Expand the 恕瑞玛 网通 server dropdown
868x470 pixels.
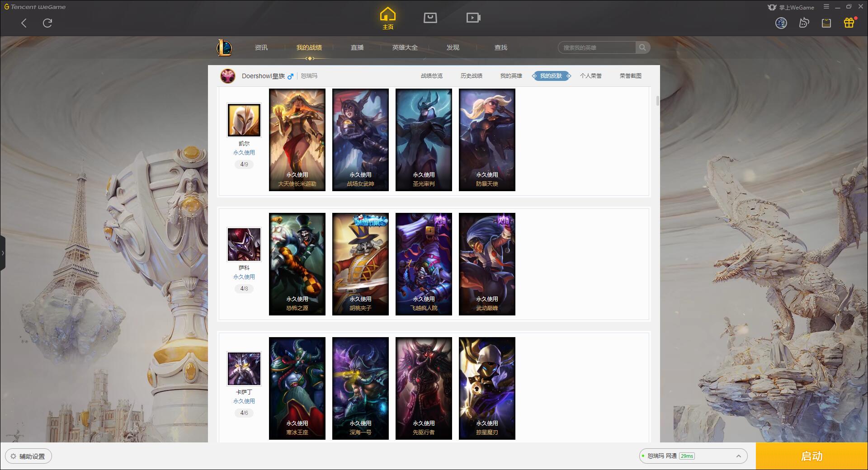coord(693,456)
